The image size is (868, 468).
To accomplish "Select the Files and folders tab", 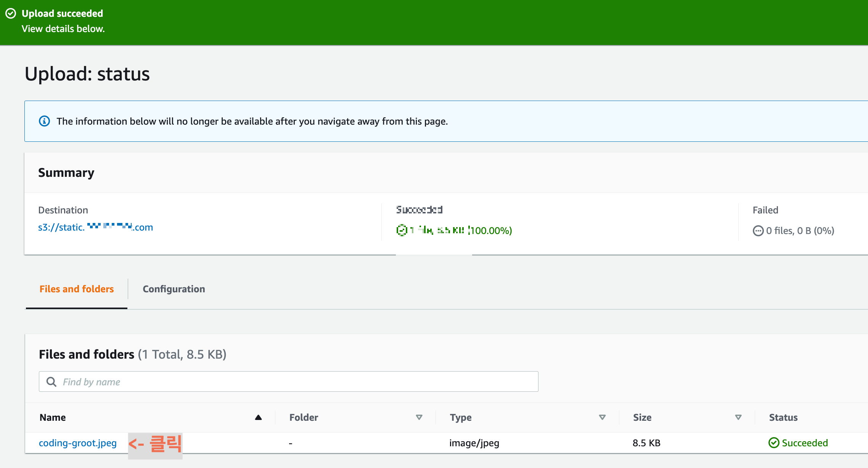I will pyautogui.click(x=77, y=289).
